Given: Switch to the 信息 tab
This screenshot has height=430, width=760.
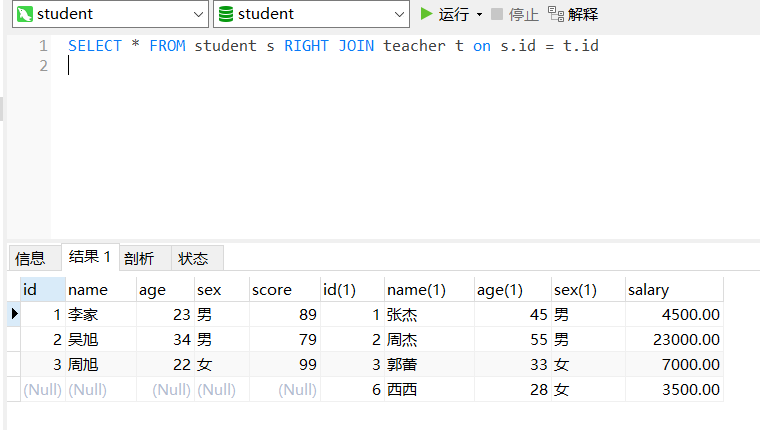Looking at the screenshot, I should [30, 258].
